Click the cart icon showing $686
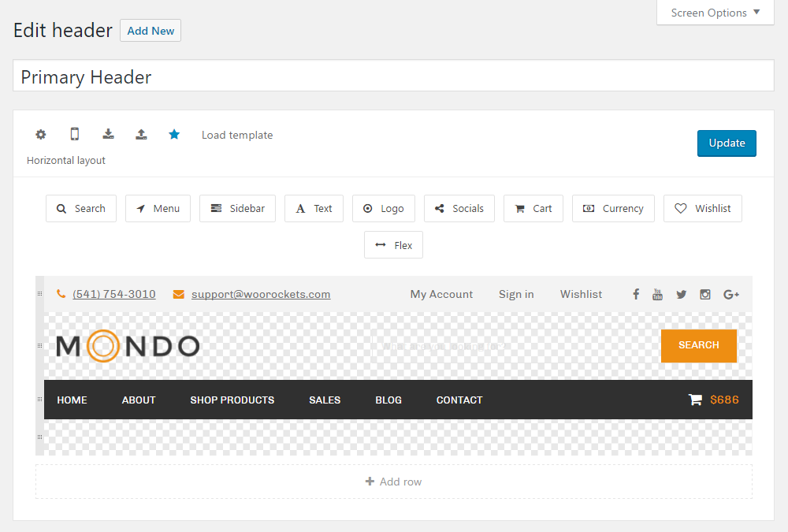 [x=694, y=400]
